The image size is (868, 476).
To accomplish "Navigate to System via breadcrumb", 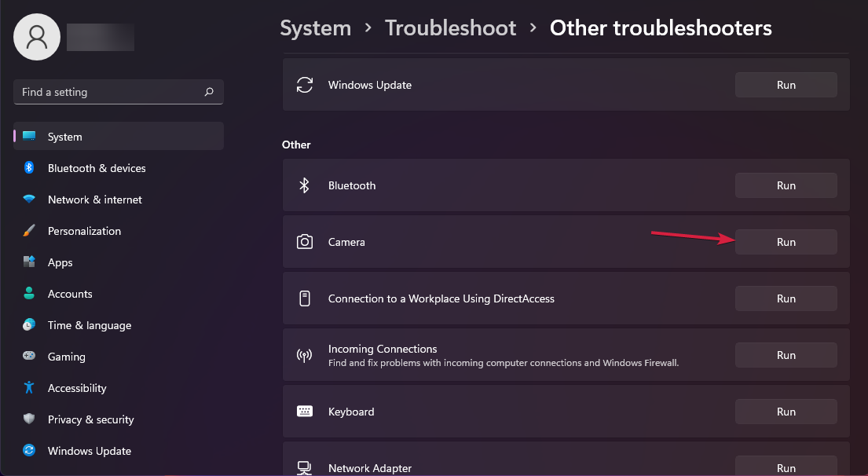I will (315, 27).
